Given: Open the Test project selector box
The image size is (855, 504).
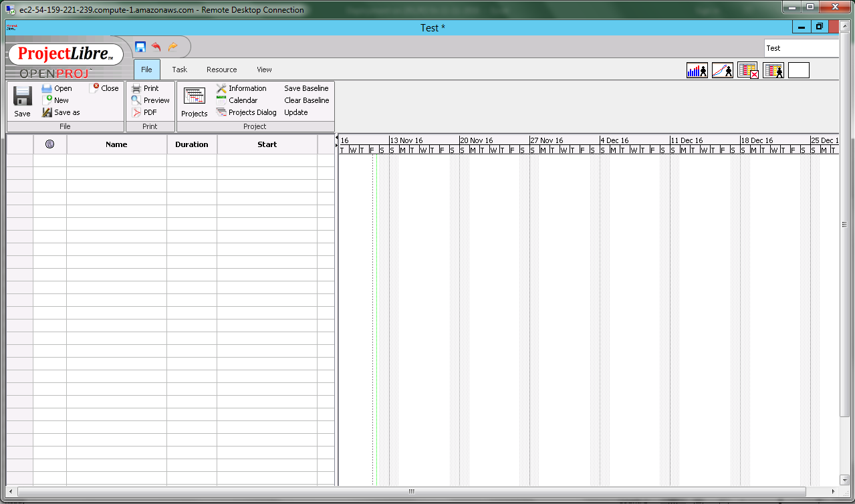Looking at the screenshot, I should point(801,48).
